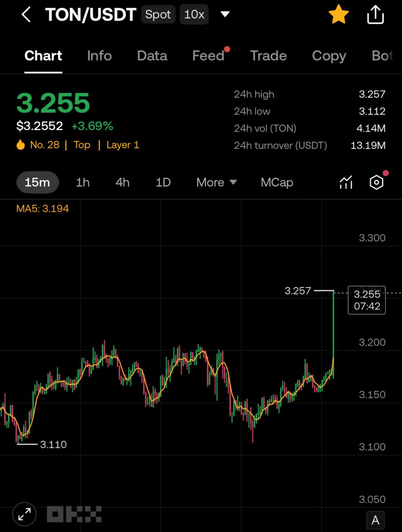The height and width of the screenshot is (532, 402).
Task: Open the Layer 1 category tag
Action: [x=123, y=145]
